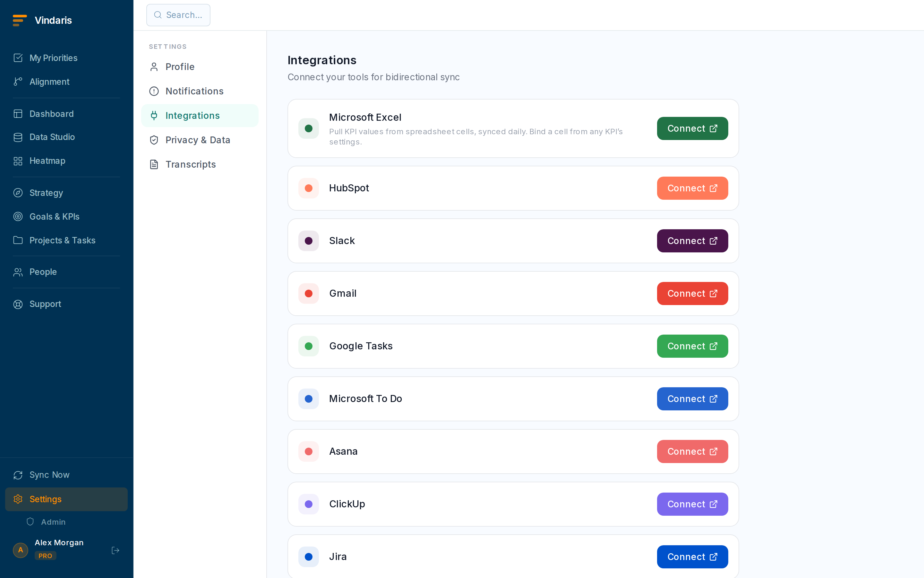Connect the Slack integration
This screenshot has height=578, width=924.
point(692,241)
